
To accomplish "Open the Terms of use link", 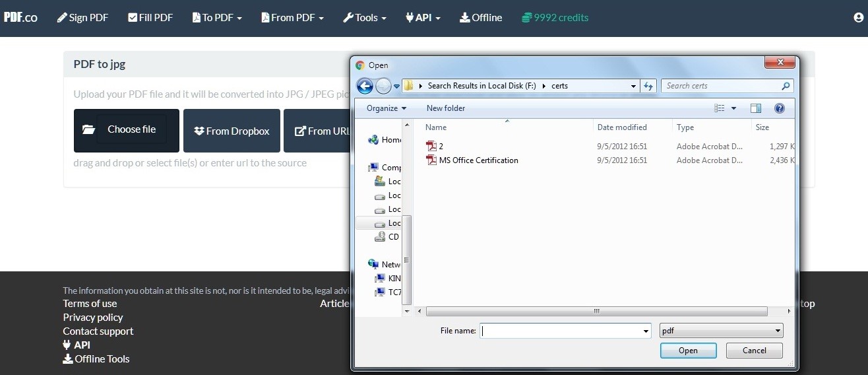I will point(90,304).
